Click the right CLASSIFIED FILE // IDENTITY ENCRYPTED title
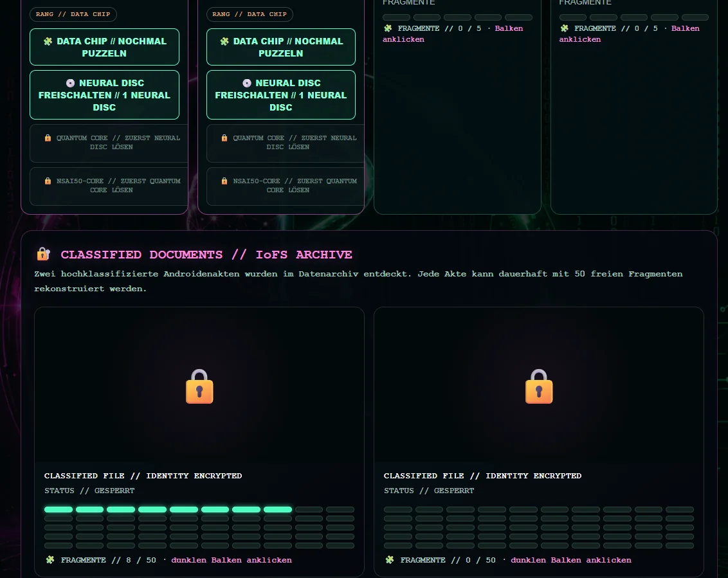This screenshot has width=728, height=578. (x=482, y=476)
